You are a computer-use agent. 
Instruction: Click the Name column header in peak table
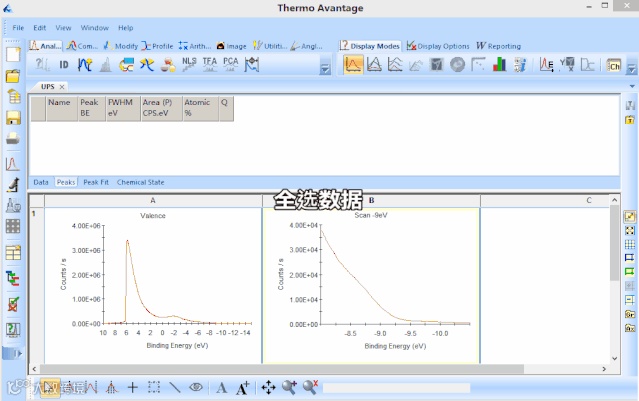62,108
